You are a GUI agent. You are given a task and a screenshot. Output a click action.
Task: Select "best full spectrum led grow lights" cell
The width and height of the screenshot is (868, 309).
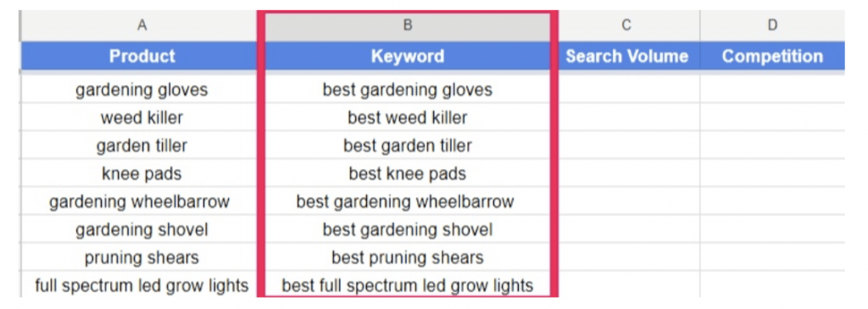tap(408, 285)
